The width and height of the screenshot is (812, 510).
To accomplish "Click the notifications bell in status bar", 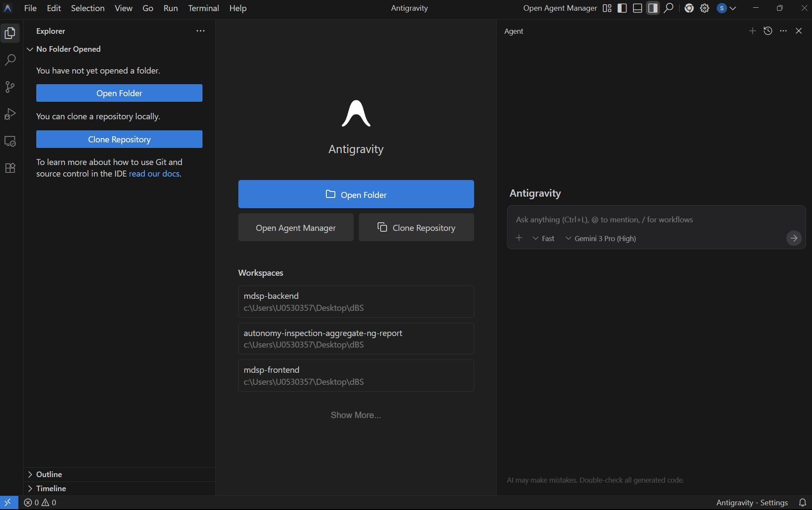I will [x=802, y=502].
